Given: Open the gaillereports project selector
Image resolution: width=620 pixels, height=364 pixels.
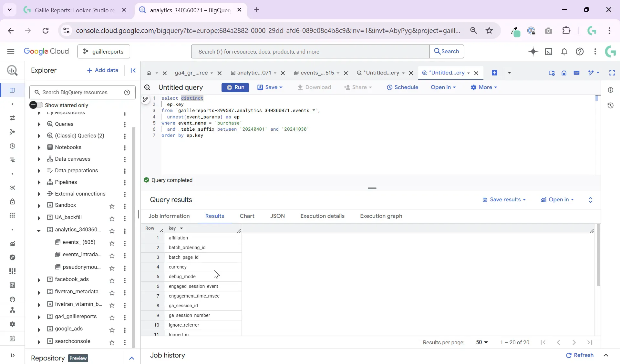Looking at the screenshot, I should (x=104, y=52).
